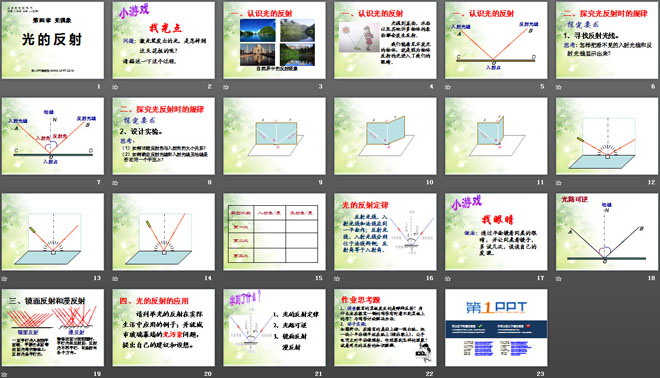Select slide 14 with steep laser angle
Viewport: 660px width, 378px height.
163,232
